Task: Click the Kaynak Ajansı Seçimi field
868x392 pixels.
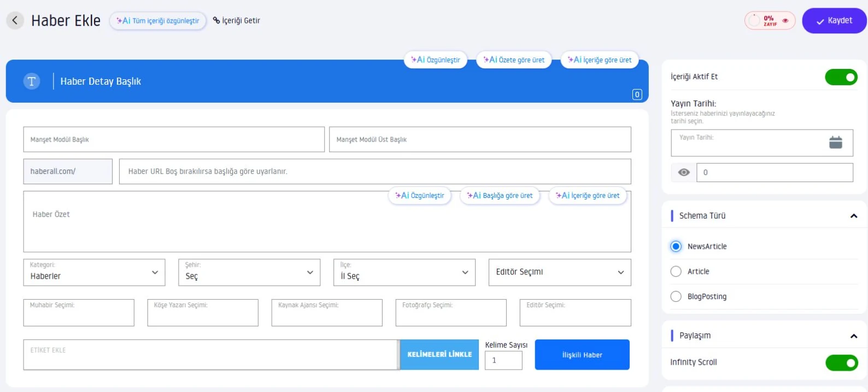Action: [x=327, y=313]
